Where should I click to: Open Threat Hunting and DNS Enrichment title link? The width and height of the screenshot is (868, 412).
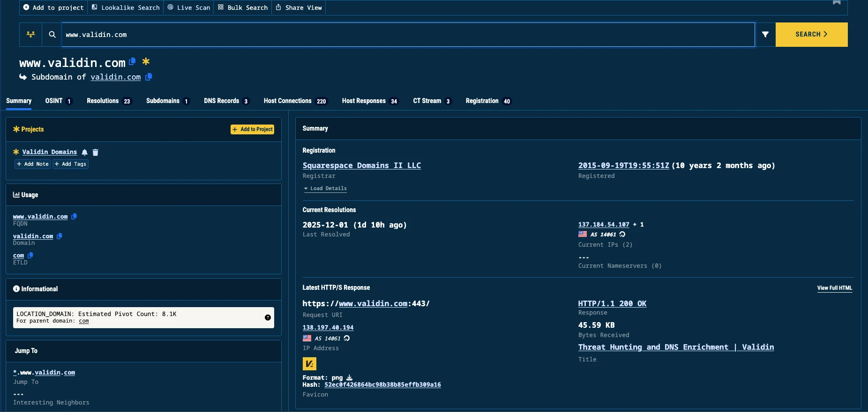676,347
